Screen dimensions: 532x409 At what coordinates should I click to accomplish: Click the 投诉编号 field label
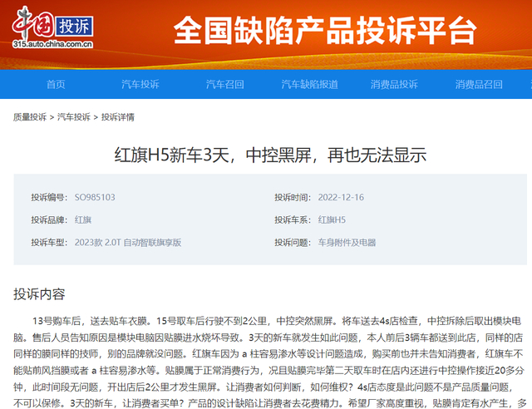49,197
